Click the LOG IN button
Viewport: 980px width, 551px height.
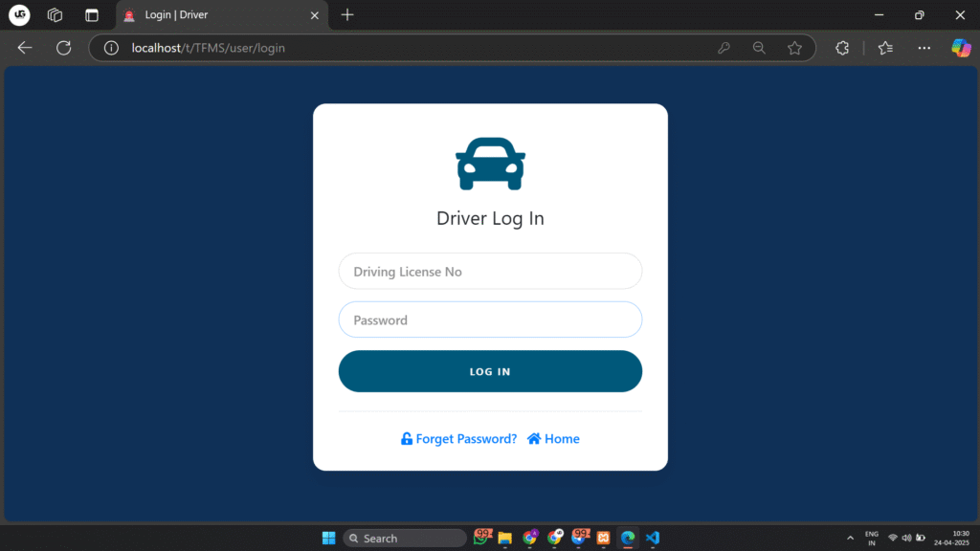click(x=490, y=371)
